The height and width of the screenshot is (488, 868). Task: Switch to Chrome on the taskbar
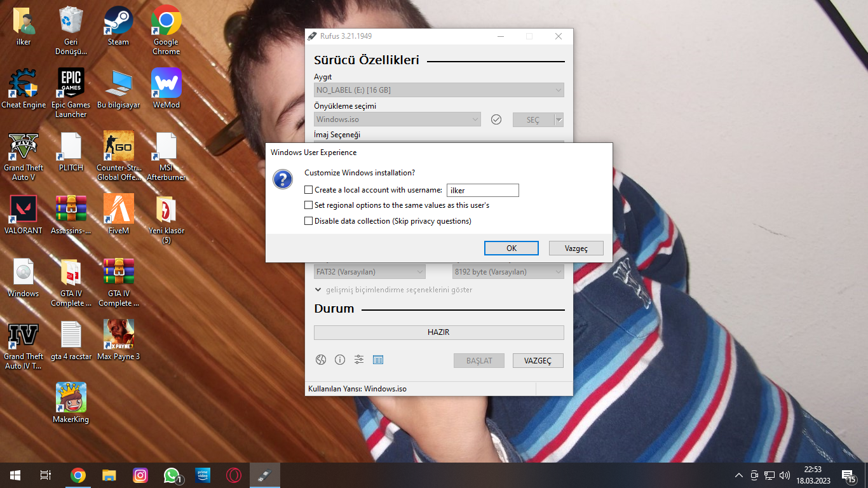(78, 475)
